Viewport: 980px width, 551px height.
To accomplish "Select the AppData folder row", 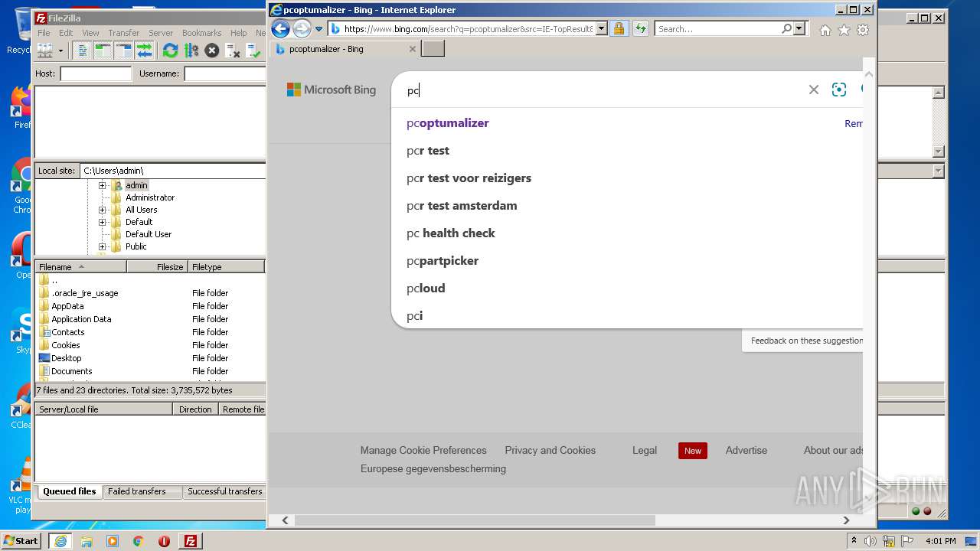I will 150,306.
